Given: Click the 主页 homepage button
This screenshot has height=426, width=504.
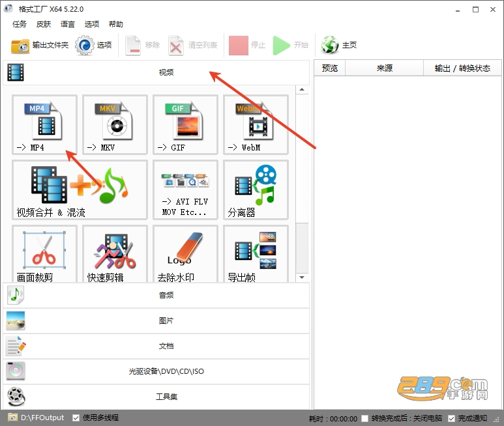Looking at the screenshot, I should point(339,45).
